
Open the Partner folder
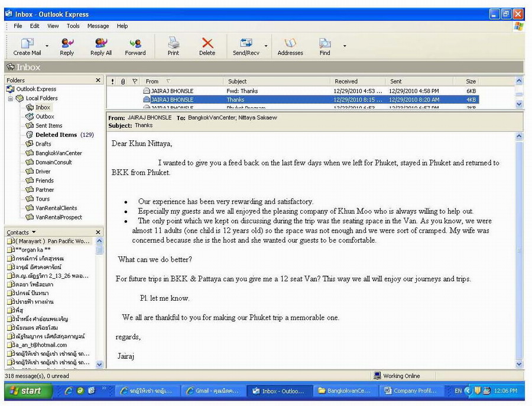[x=44, y=190]
